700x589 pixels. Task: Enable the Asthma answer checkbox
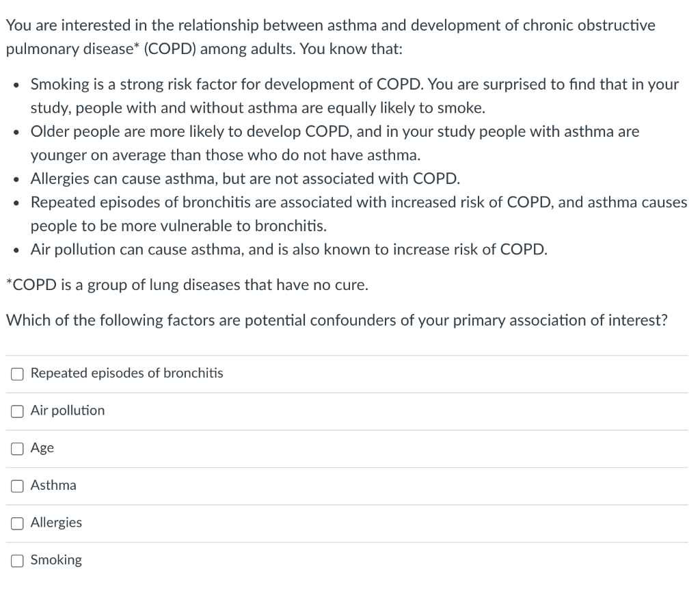coord(18,486)
